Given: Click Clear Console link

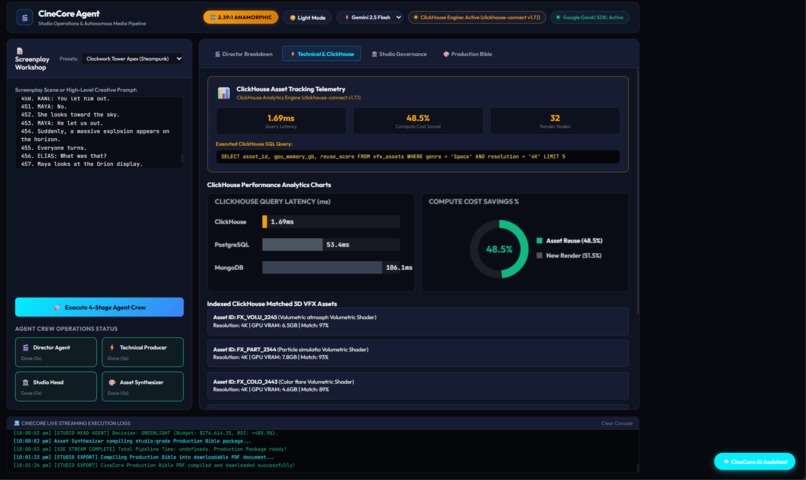Looking at the screenshot, I should [x=616, y=423].
